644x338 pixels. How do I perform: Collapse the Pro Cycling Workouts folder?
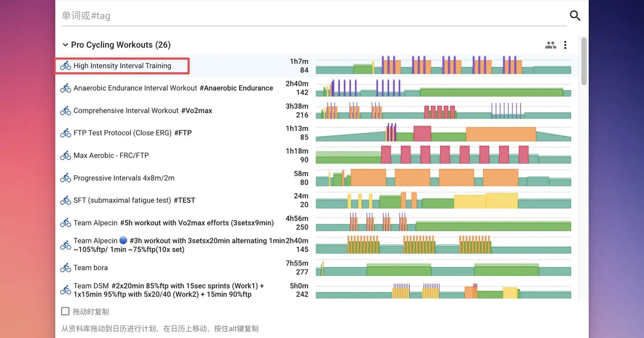65,45
